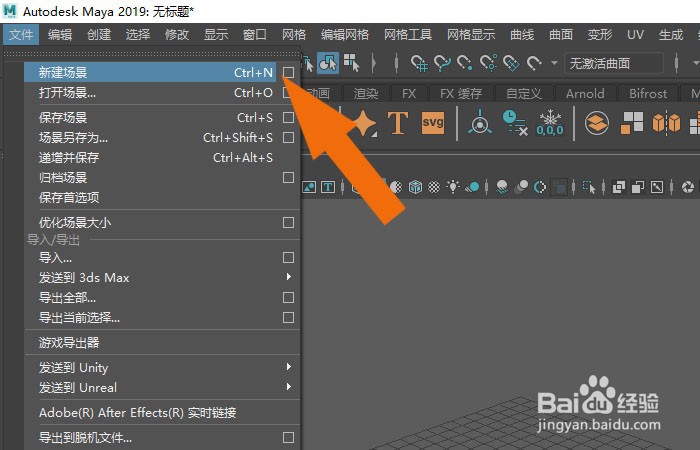Click the Isolate Select icon
Viewport: 700px width, 450px height.
point(589,187)
